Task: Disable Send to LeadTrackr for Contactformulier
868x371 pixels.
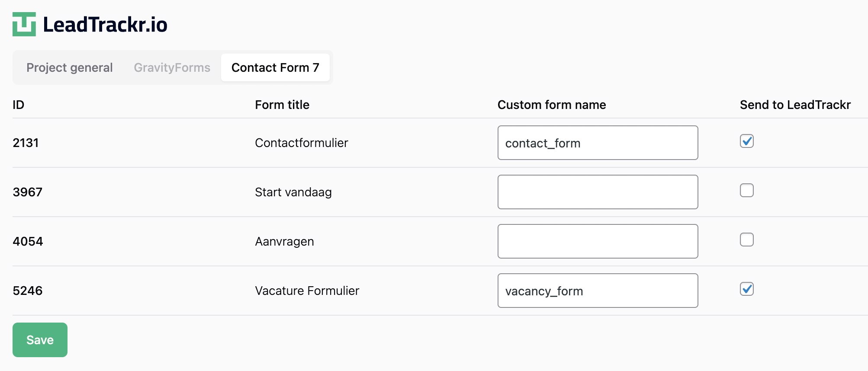Action: pos(746,141)
